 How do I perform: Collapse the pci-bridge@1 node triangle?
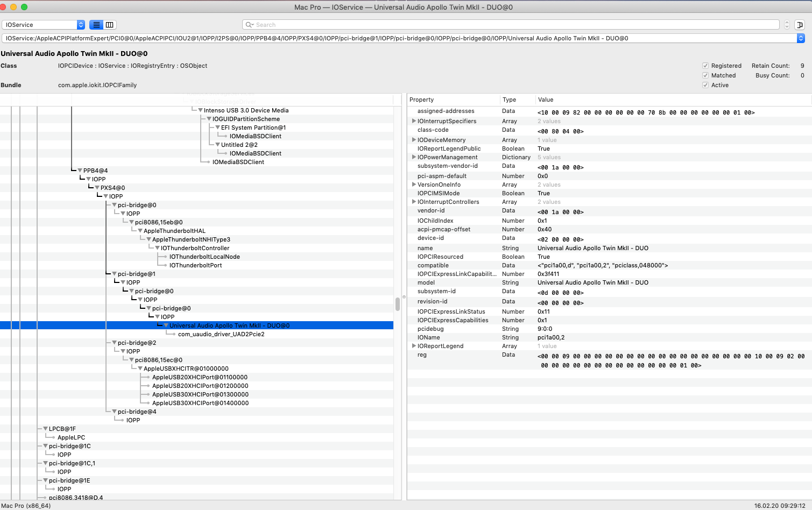114,274
